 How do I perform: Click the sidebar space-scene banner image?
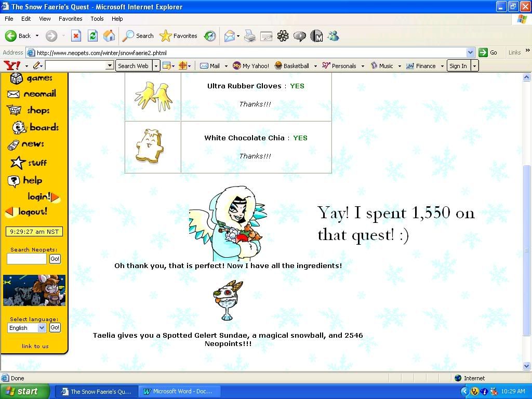34,290
